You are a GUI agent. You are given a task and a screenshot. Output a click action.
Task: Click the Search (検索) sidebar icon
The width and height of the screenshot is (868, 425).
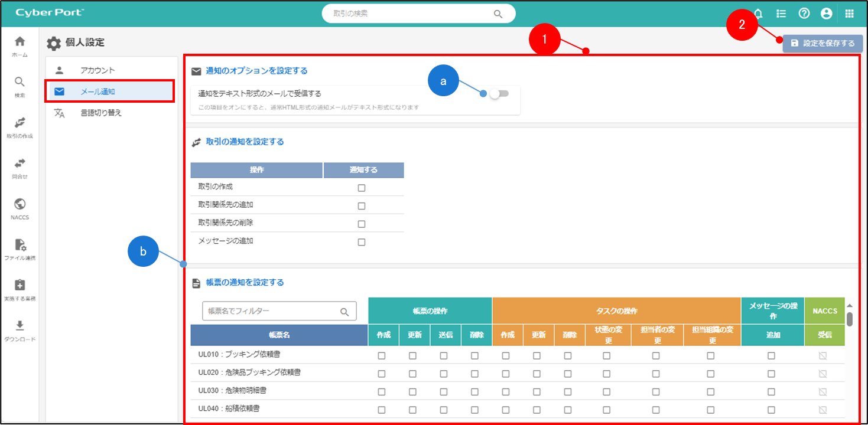tap(19, 82)
